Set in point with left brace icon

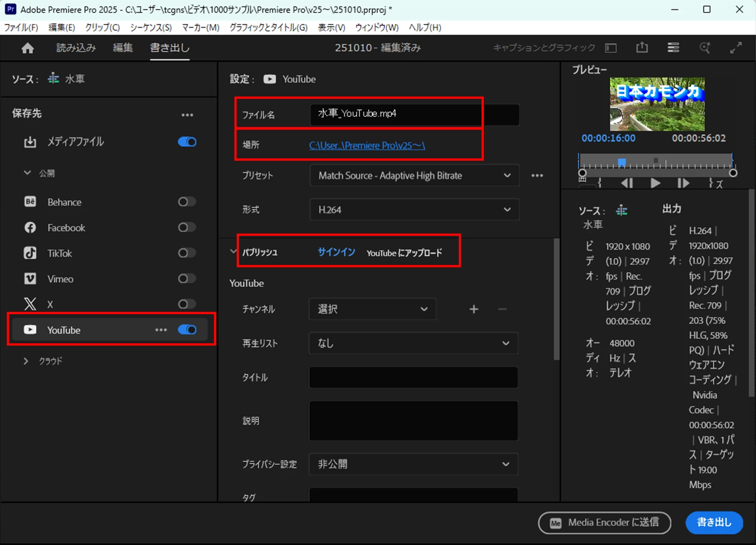pos(600,183)
